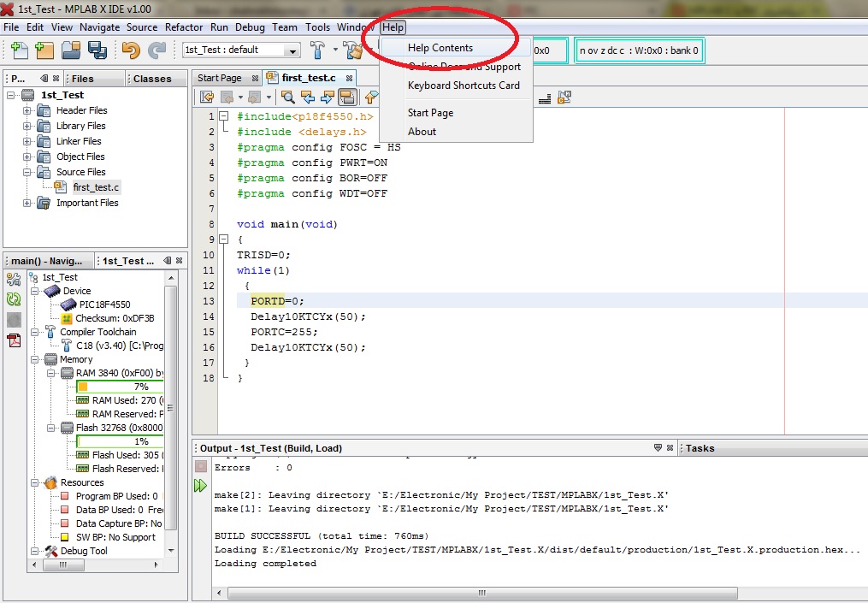
Task: Click the Find Selection magnifier icon
Action: (288, 98)
